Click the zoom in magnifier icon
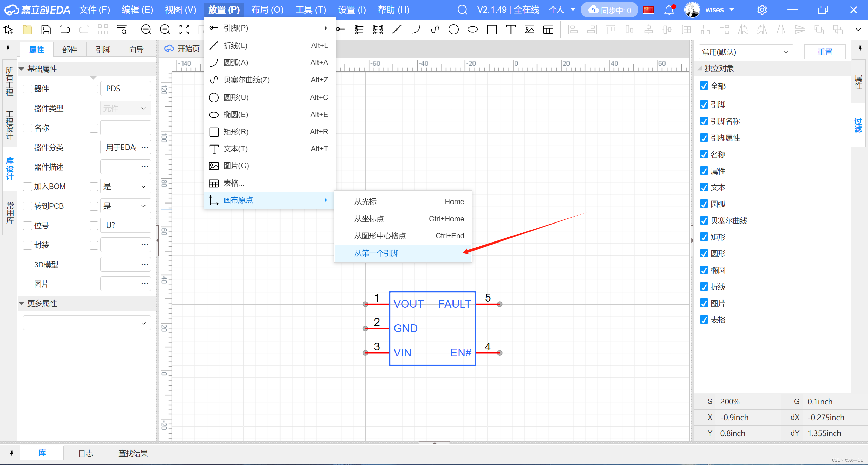The image size is (868, 465). pos(146,30)
